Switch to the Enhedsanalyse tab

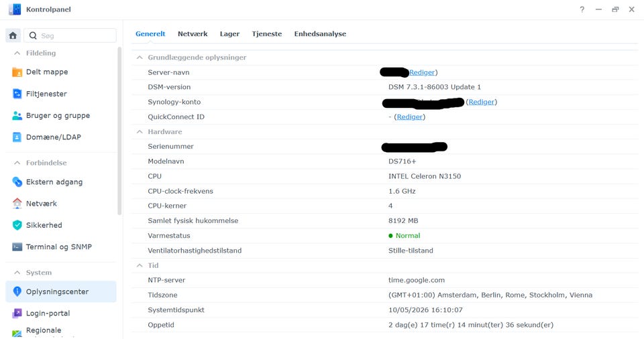320,34
